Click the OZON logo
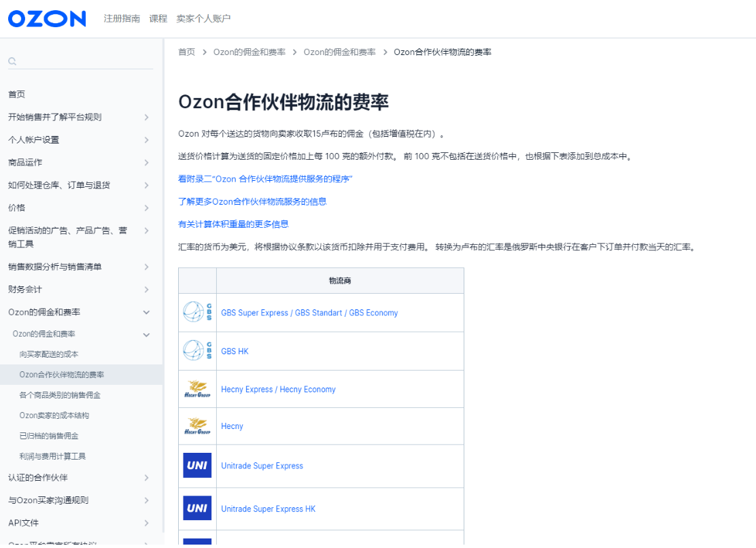756x548 pixels. (x=46, y=18)
